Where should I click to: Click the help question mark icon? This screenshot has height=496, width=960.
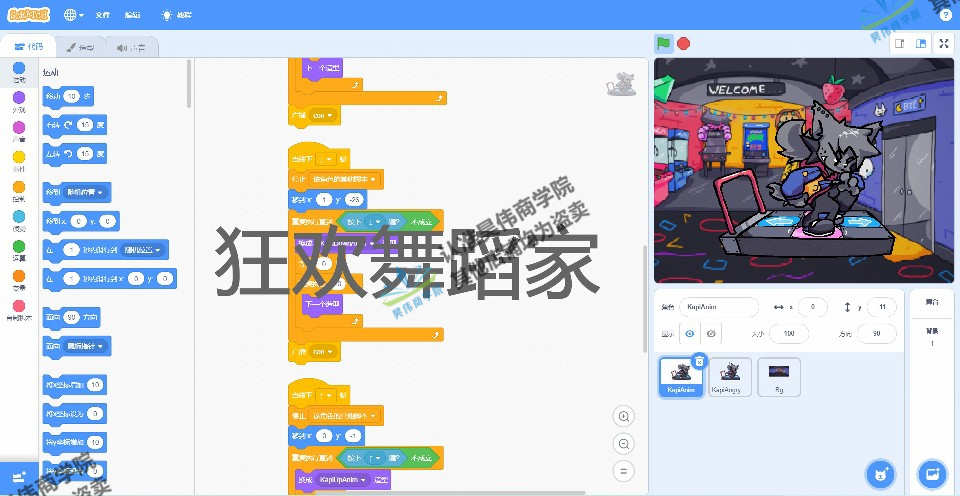point(946,15)
